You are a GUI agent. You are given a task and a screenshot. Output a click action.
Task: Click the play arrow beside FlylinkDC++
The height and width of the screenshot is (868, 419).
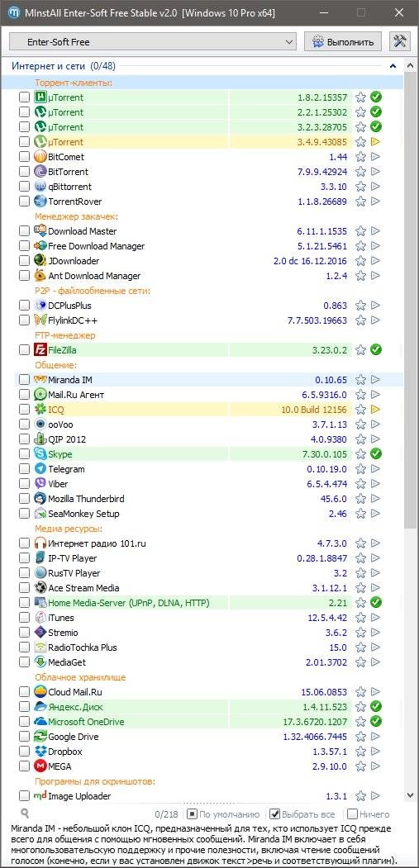coord(376,320)
